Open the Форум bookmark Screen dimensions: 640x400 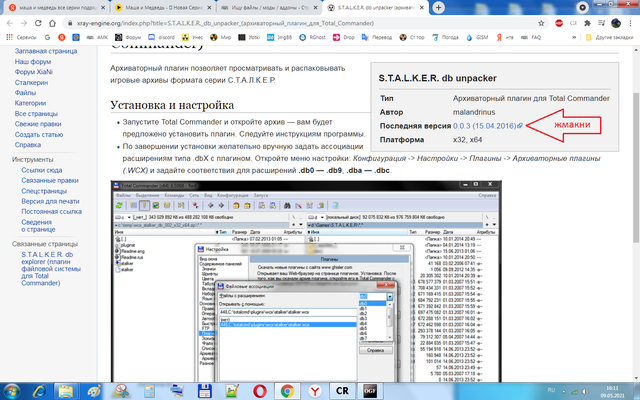128,37
